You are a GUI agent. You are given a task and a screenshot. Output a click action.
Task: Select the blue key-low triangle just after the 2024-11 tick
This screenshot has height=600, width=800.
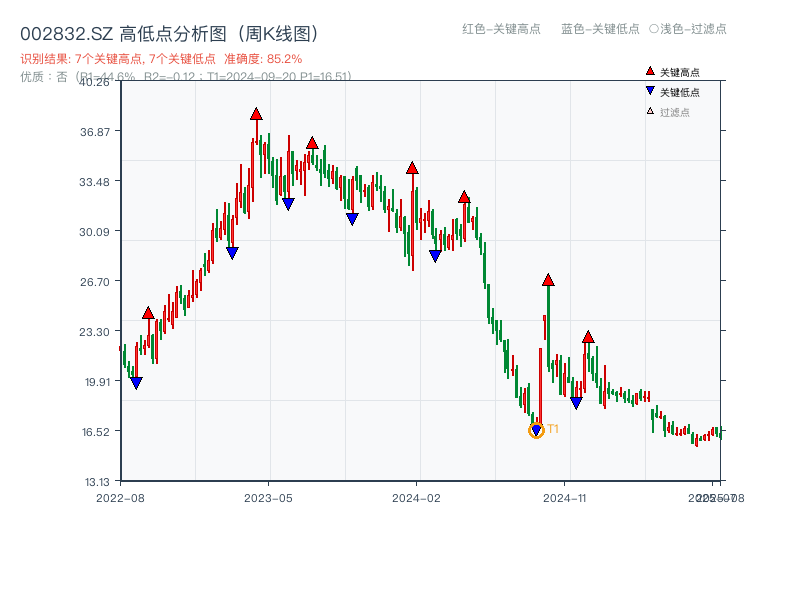coord(576,403)
